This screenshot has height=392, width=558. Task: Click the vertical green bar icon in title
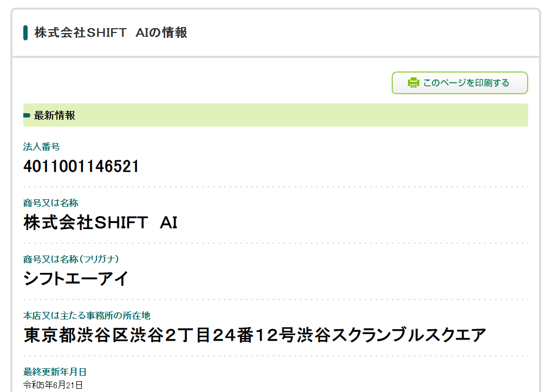(24, 32)
